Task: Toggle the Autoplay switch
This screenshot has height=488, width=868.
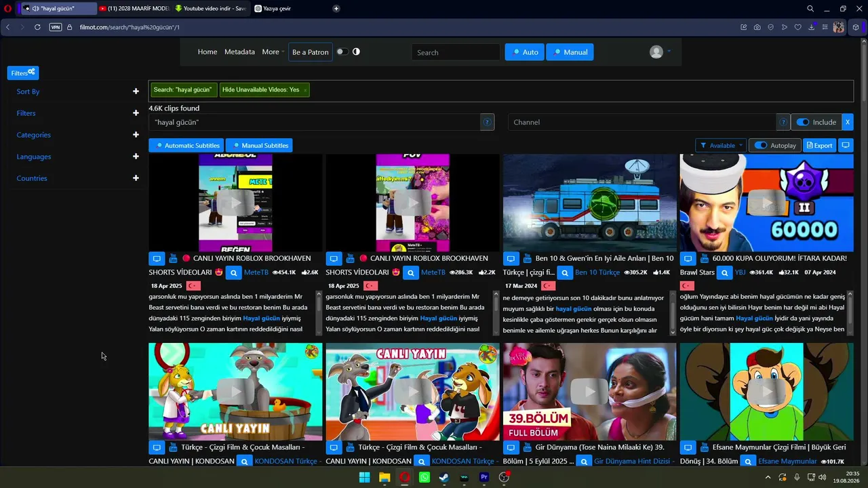Action: (761, 145)
